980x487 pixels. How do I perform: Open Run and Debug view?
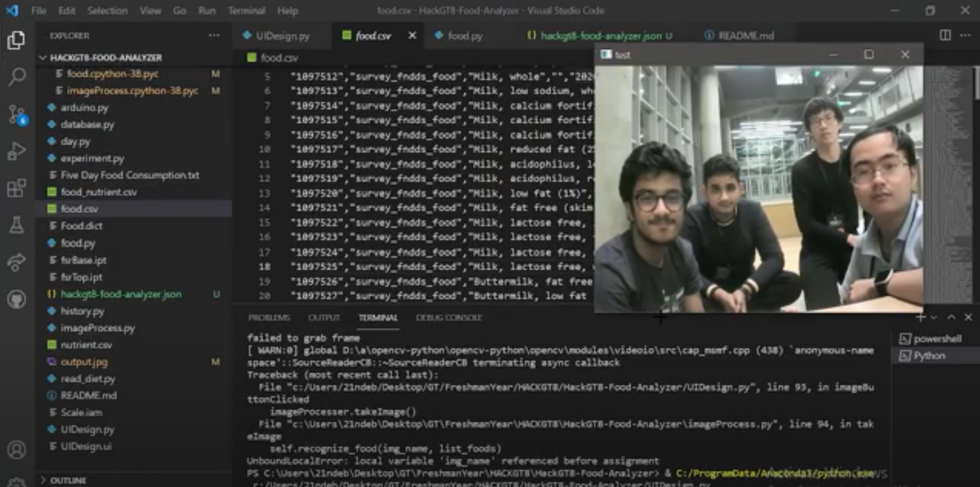click(x=16, y=151)
